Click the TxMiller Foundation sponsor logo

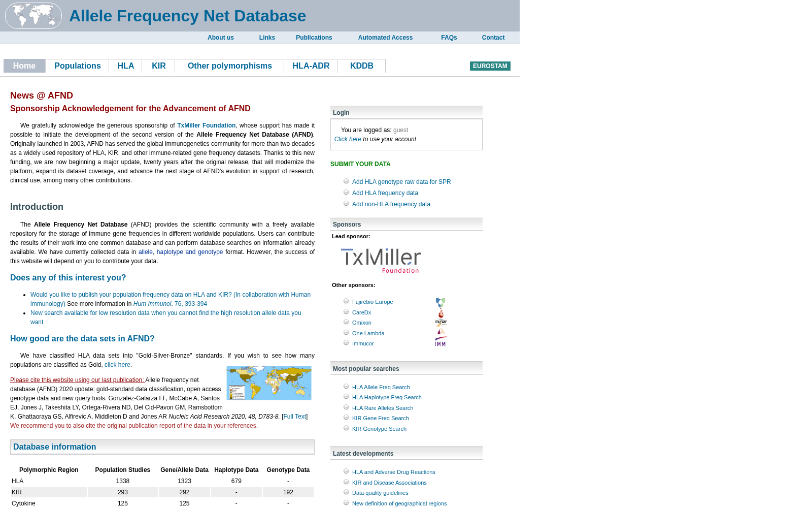[381, 261]
